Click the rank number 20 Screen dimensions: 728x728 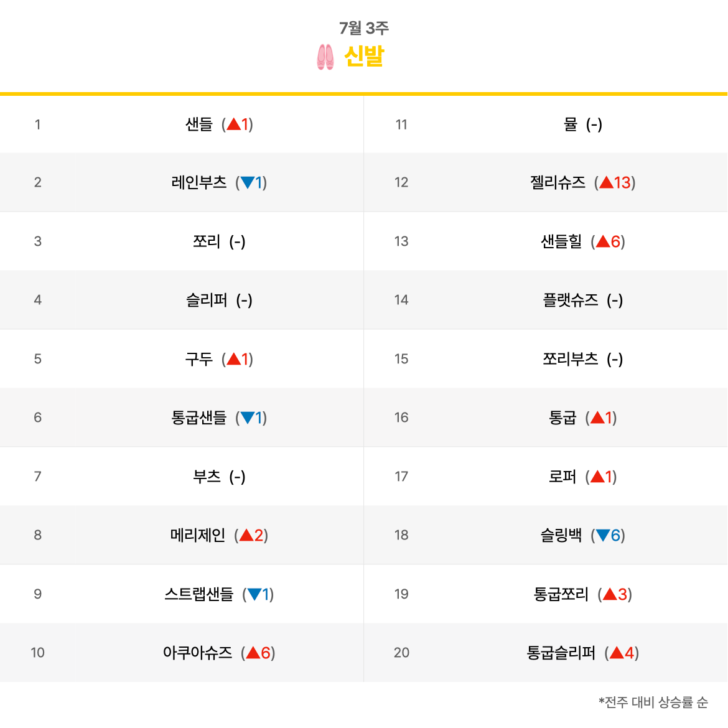(401, 652)
